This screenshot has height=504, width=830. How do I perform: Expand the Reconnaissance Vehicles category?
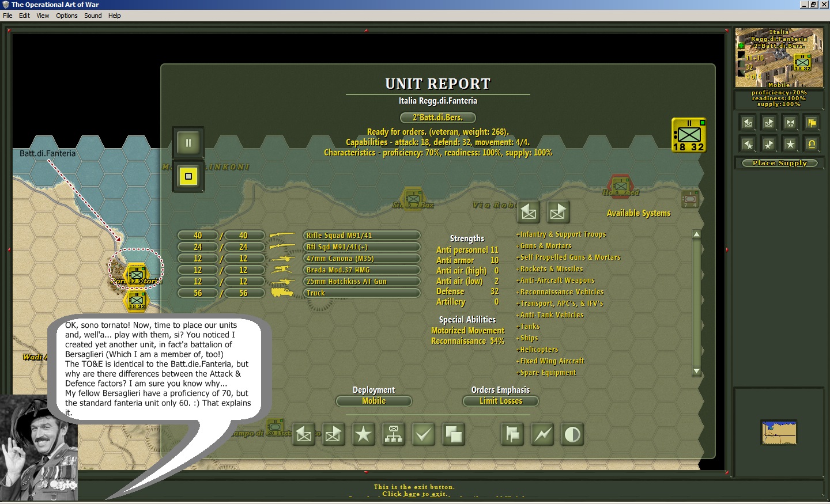tap(560, 292)
